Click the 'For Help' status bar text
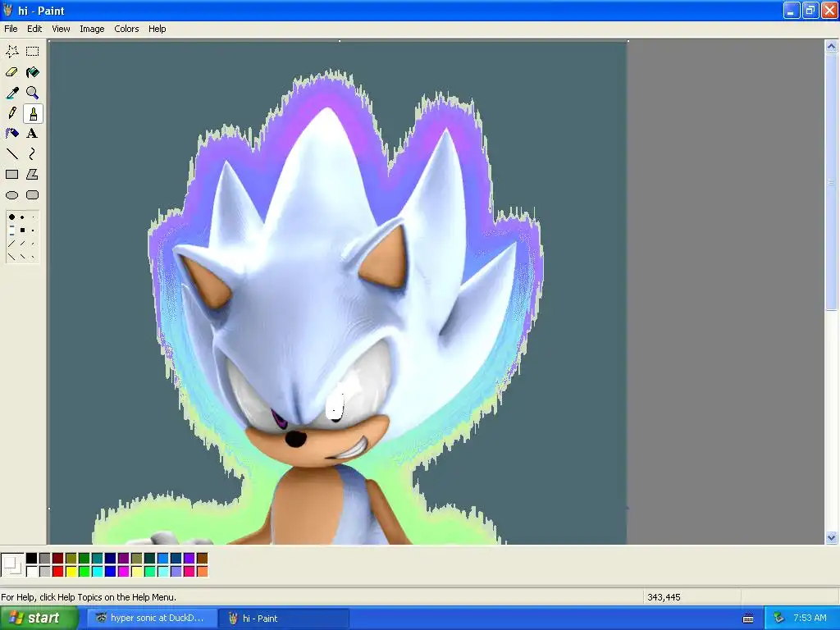840x630 pixels. click(89, 597)
